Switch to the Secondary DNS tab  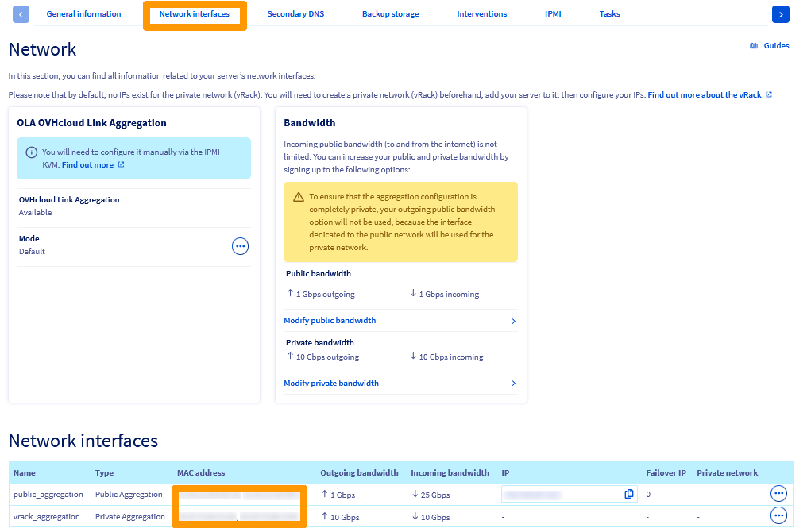click(295, 13)
